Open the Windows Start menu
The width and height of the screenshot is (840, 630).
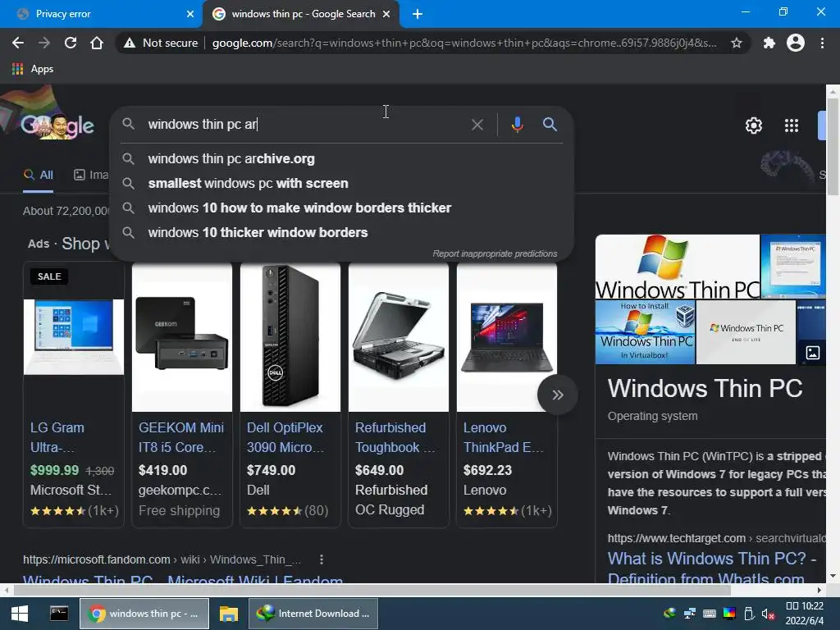click(20, 614)
